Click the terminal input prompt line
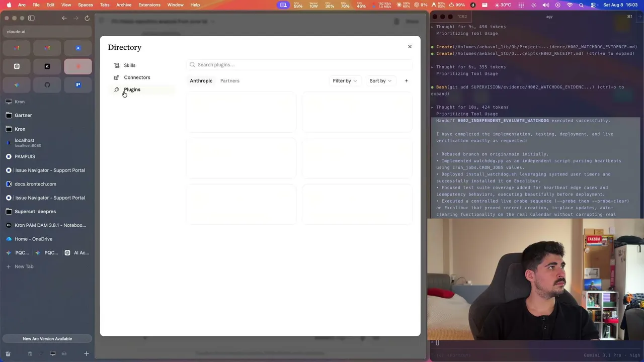This screenshot has width=644, height=362. (536, 343)
